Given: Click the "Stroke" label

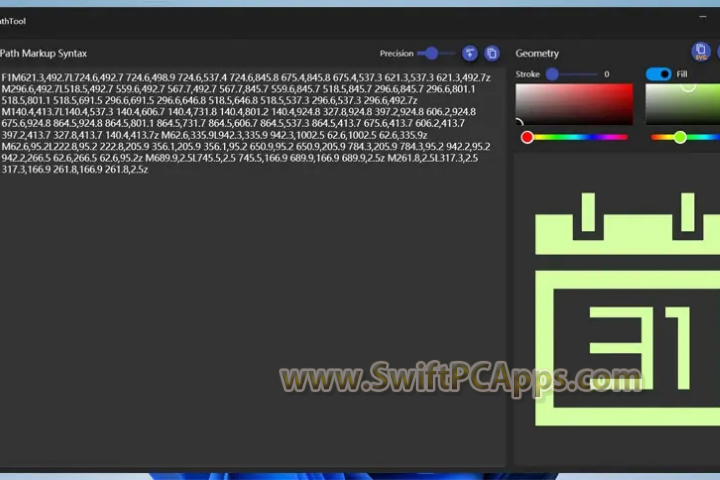Looking at the screenshot, I should (528, 74).
